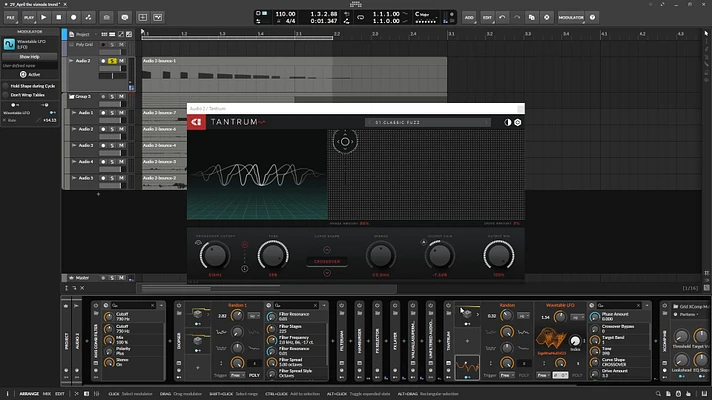Mute the Master track
This screenshot has height=400, width=712.
[x=121, y=278]
